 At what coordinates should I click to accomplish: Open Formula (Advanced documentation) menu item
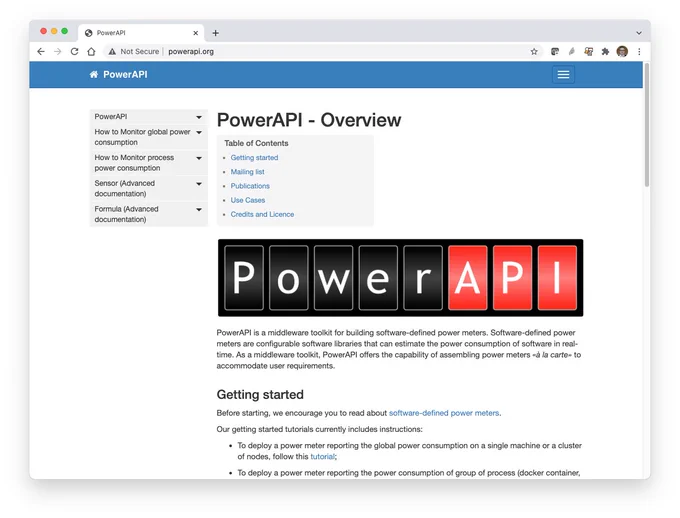(149, 214)
